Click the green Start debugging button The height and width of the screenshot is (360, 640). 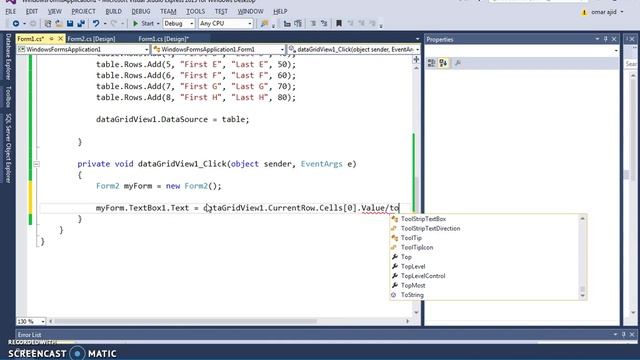coord(143,24)
